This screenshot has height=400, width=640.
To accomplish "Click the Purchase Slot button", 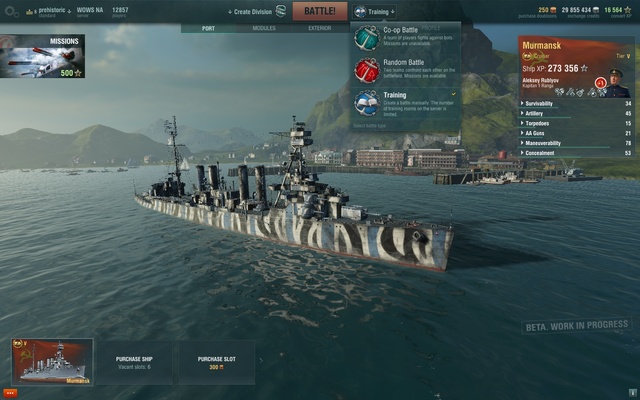I will pyautogui.click(x=216, y=362).
